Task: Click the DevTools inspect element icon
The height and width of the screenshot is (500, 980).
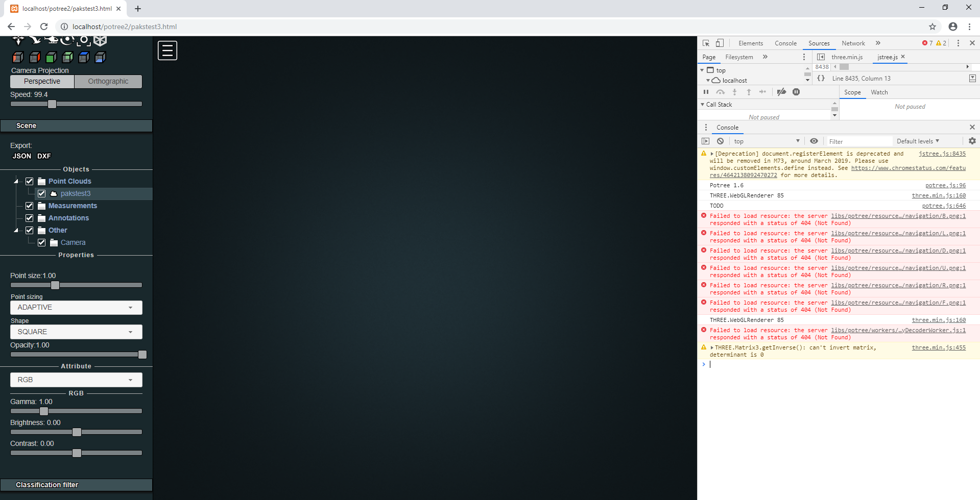Action: [706, 43]
